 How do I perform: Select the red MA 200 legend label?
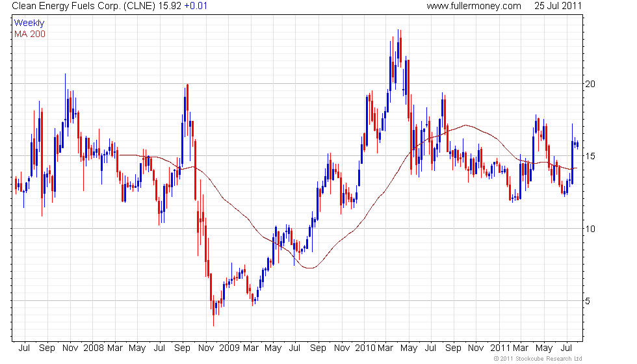[x=30, y=34]
